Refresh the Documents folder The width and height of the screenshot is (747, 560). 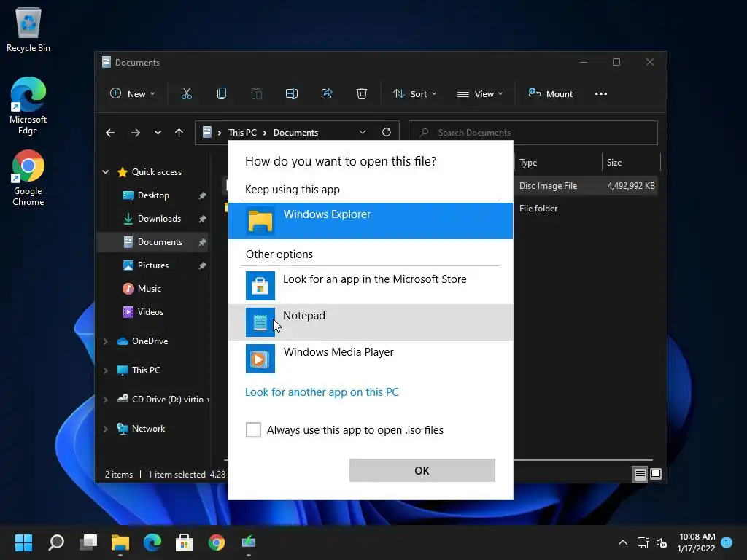tap(387, 133)
